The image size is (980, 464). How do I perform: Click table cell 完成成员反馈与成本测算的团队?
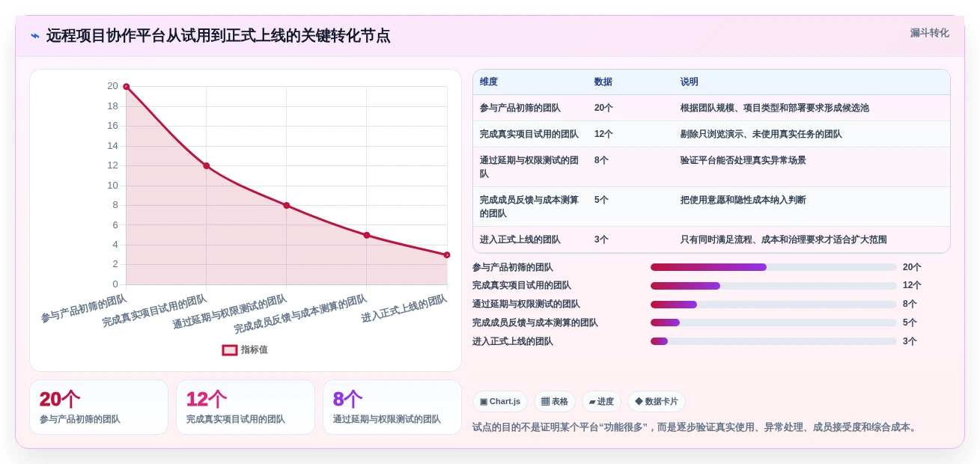tap(529, 207)
